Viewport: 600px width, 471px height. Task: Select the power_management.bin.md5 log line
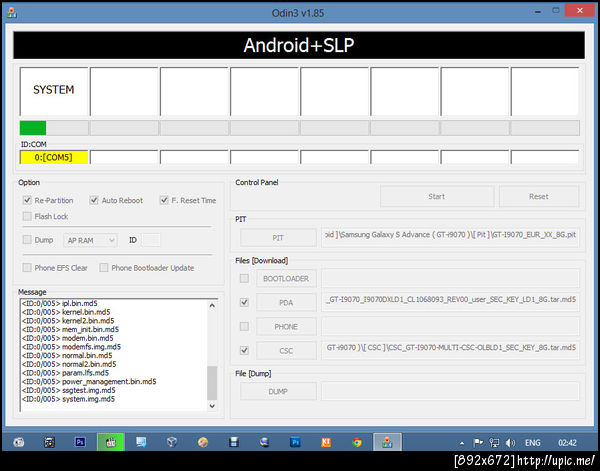(x=89, y=381)
